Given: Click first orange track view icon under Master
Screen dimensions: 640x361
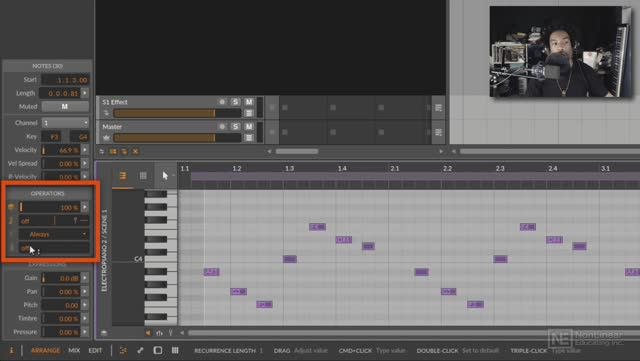Looking at the screenshot, I should pyautogui.click(x=113, y=152).
